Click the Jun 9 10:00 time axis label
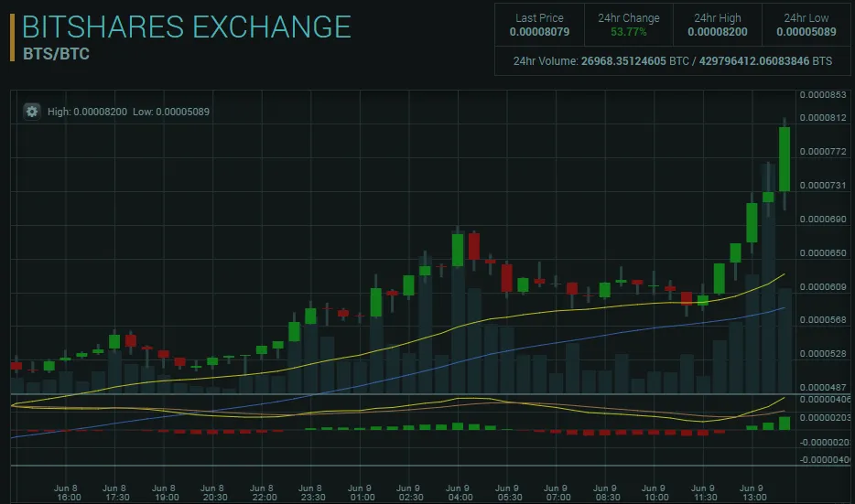This screenshot has height=504, width=855. tap(655, 492)
